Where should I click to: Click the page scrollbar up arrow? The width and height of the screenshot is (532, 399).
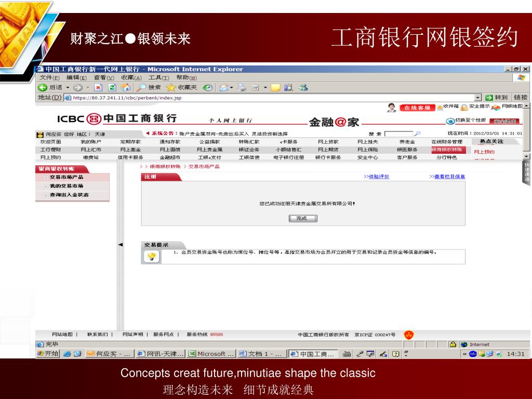(526, 106)
